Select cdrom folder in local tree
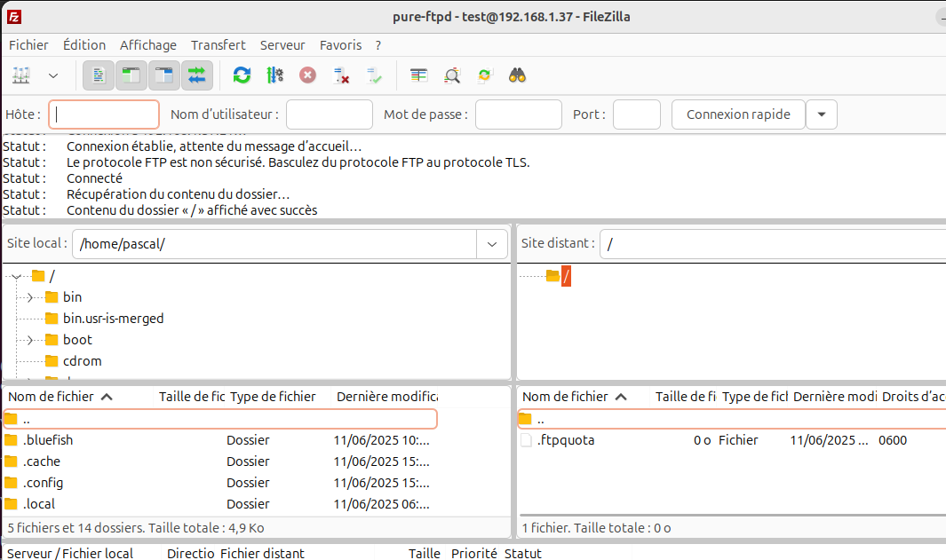946x560 pixels. point(82,361)
